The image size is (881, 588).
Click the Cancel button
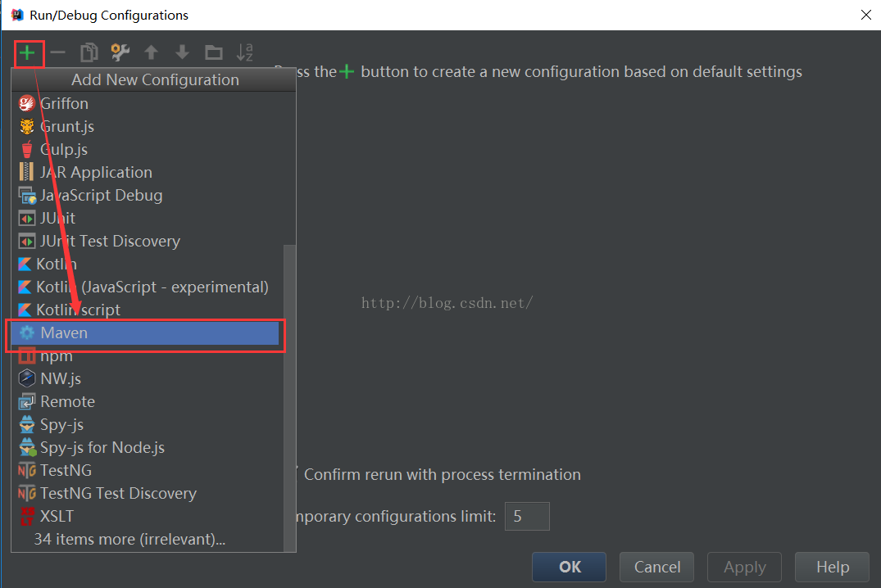pos(656,567)
